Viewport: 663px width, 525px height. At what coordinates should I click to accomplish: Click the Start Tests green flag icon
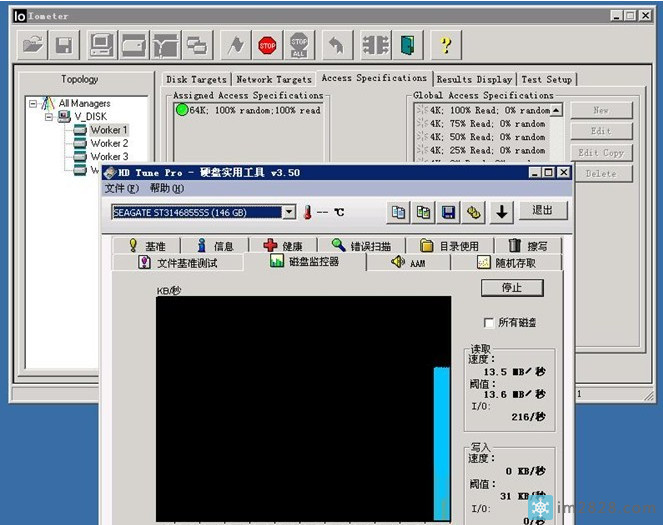tap(234, 45)
